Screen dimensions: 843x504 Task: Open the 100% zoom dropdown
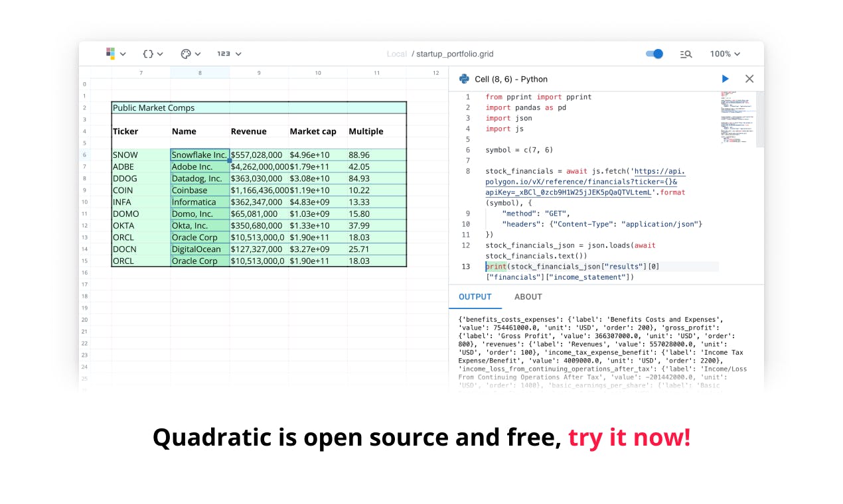coord(725,54)
